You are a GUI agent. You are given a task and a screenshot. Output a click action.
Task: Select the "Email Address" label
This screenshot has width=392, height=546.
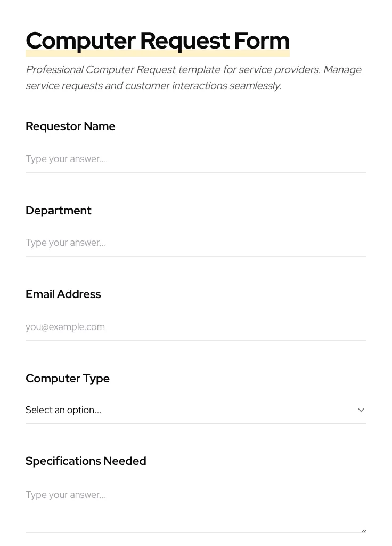pos(63,294)
